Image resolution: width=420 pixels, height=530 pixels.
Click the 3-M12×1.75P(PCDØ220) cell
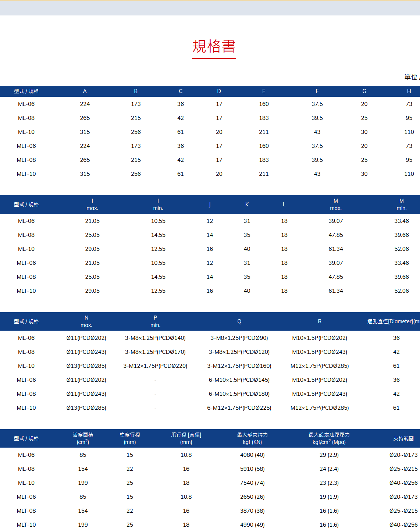(155, 366)
